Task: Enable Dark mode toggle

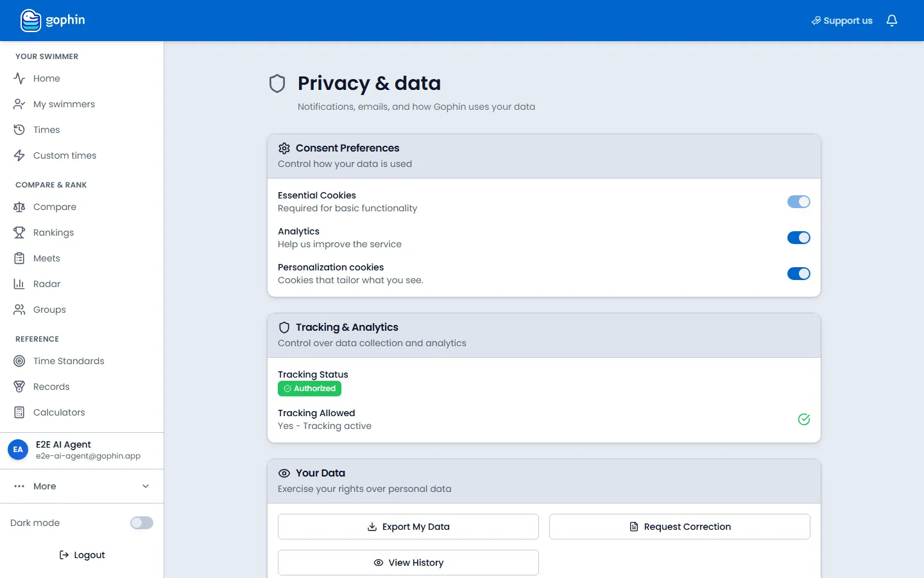Action: 142,523
